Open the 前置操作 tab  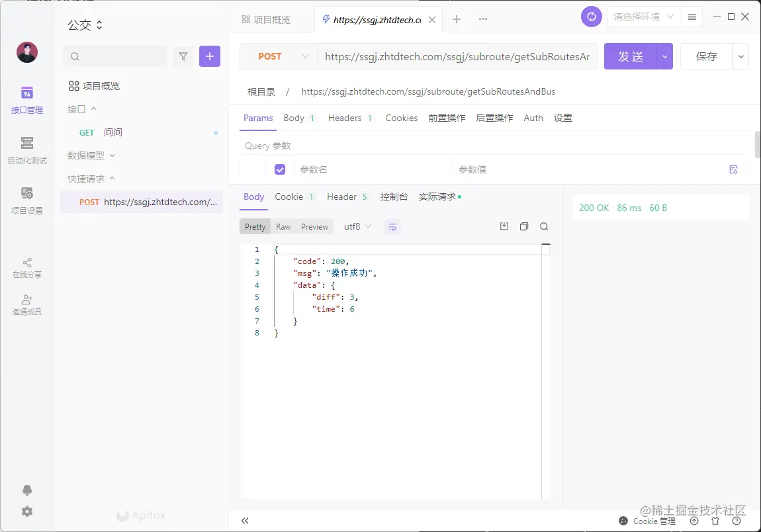click(447, 118)
